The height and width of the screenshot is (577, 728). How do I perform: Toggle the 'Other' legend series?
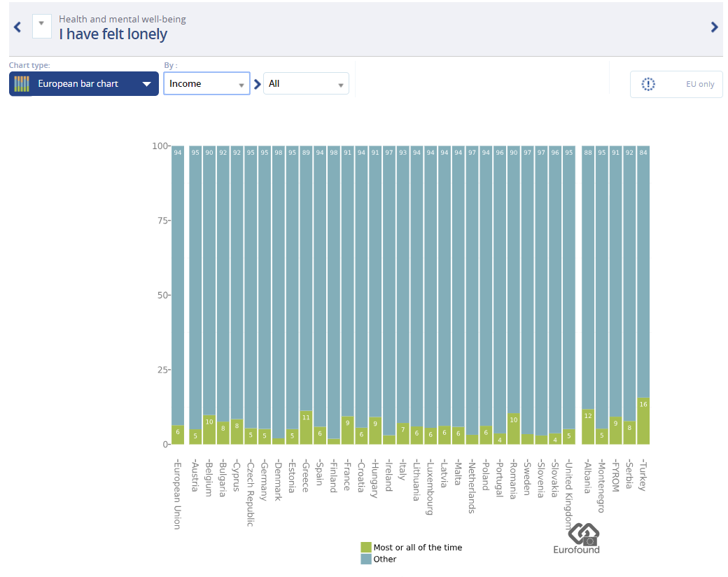click(384, 559)
